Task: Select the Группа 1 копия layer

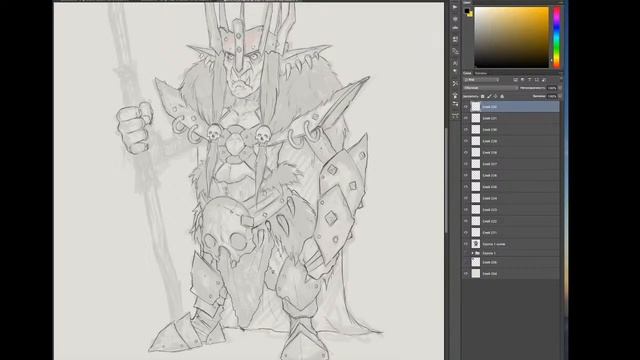Action: (x=494, y=244)
